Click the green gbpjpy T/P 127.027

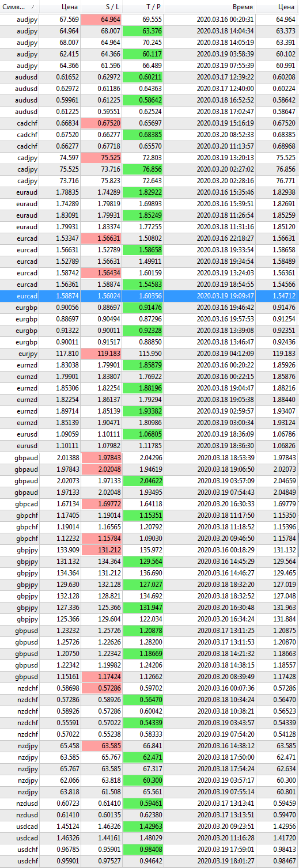pos(143,584)
